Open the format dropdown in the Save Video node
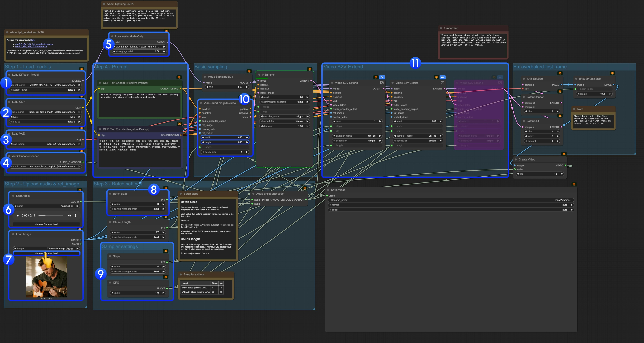 tap(450, 205)
